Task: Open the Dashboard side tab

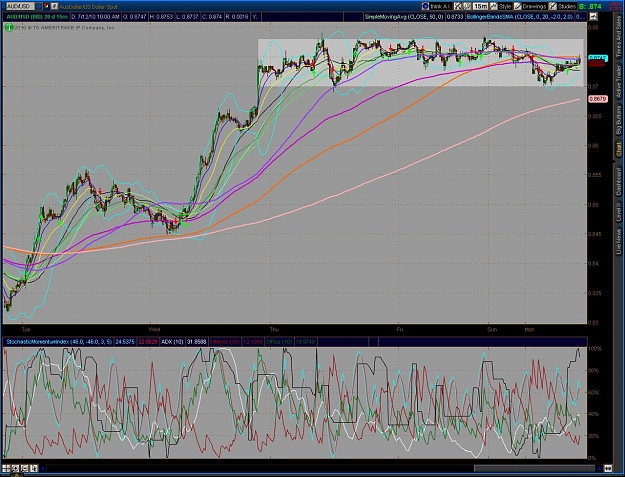Action: 618,181
